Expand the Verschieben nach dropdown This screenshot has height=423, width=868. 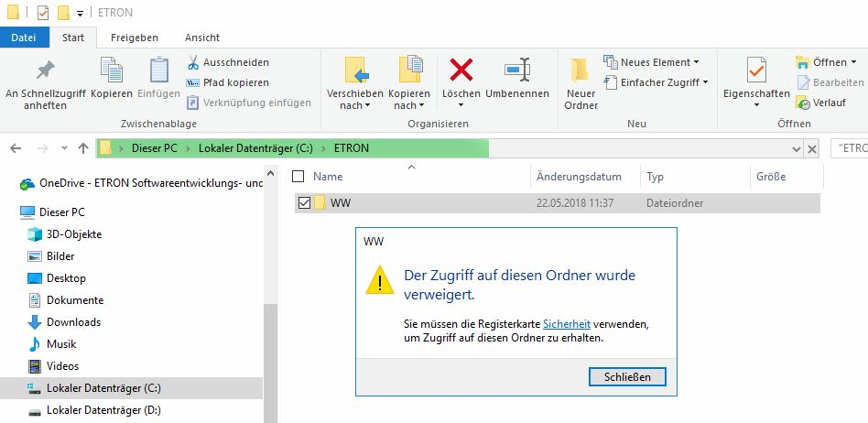[x=355, y=105]
